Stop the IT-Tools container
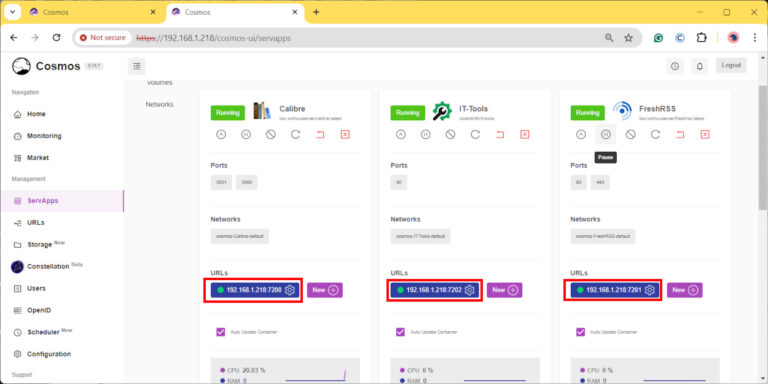This screenshot has height=384, width=768. pyautogui.click(x=451, y=134)
